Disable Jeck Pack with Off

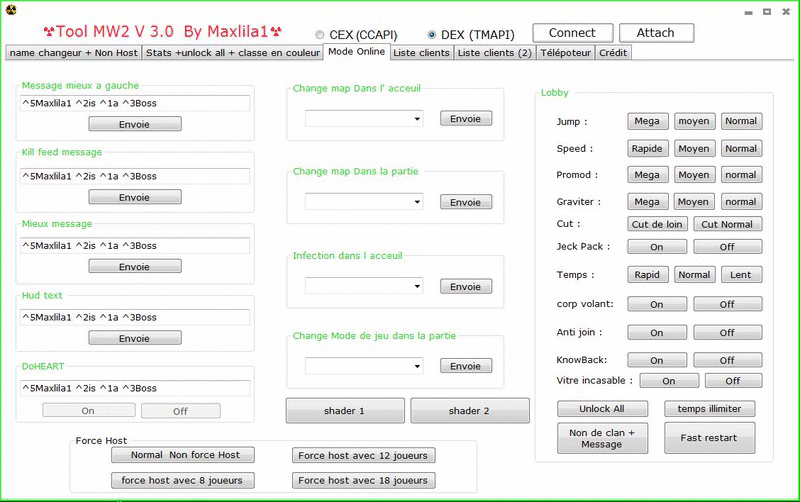pyautogui.click(x=728, y=247)
